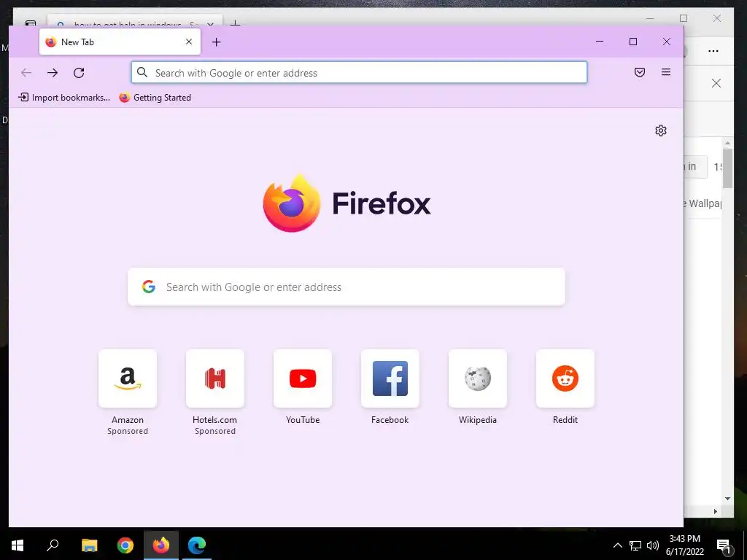Image resolution: width=747 pixels, height=560 pixels.
Task: Go forward using Firefox forward arrow
Action: tap(53, 72)
